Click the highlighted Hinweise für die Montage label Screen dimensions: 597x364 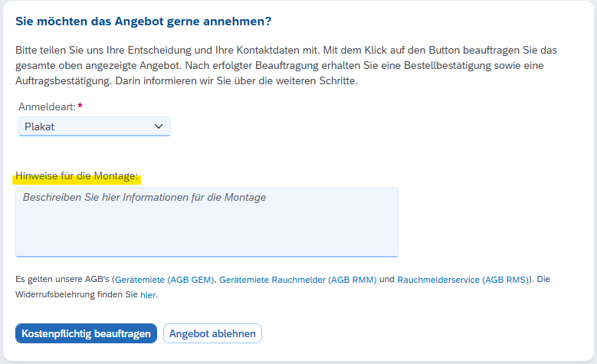(76, 176)
